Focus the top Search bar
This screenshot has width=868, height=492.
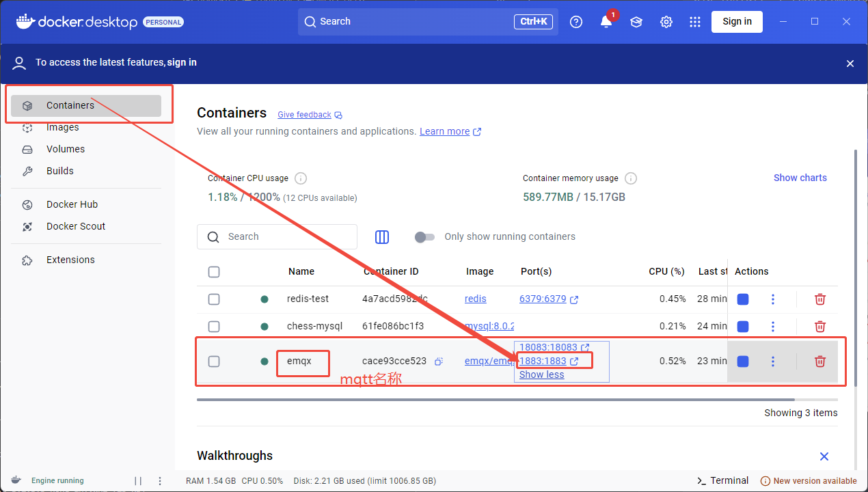click(428, 22)
